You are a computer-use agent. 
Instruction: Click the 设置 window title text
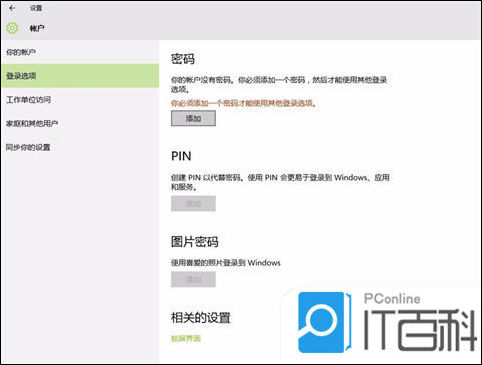pos(36,8)
